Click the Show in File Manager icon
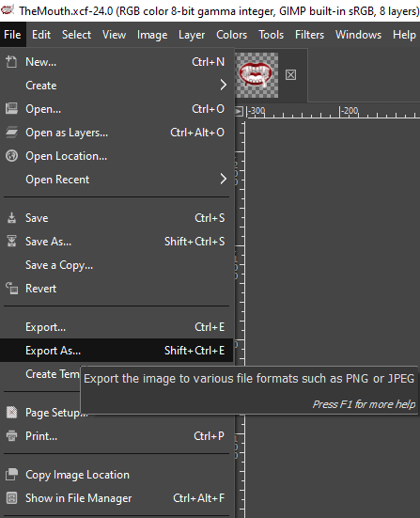 click(x=11, y=498)
